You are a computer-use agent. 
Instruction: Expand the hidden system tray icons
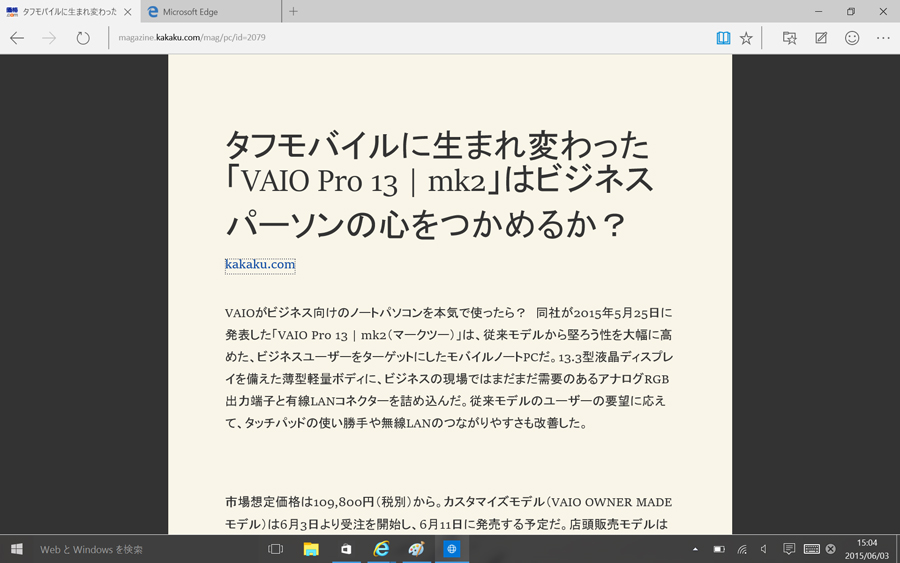coord(695,549)
